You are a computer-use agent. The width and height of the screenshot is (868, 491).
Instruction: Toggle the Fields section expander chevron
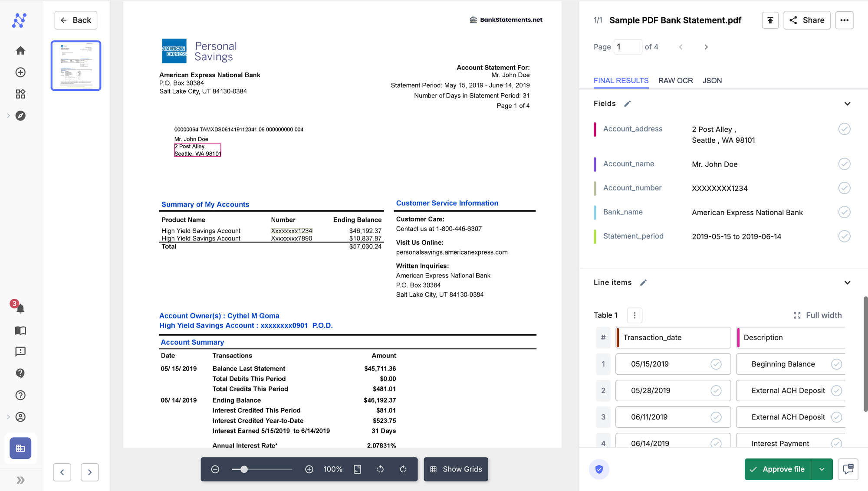(847, 104)
